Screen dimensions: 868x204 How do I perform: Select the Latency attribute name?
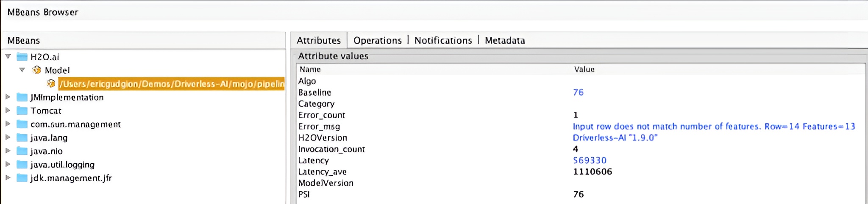(313, 160)
